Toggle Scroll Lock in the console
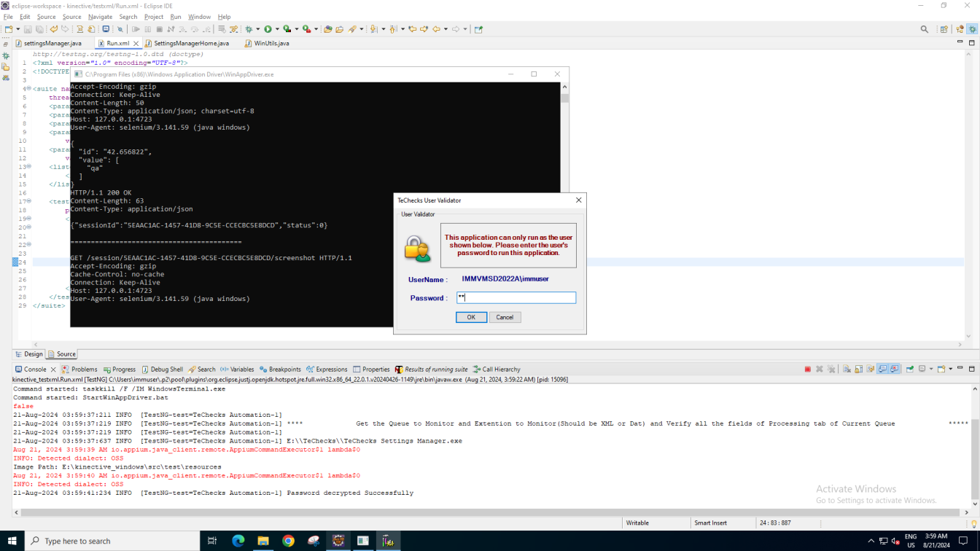Image resolution: width=980 pixels, height=551 pixels. [859, 370]
